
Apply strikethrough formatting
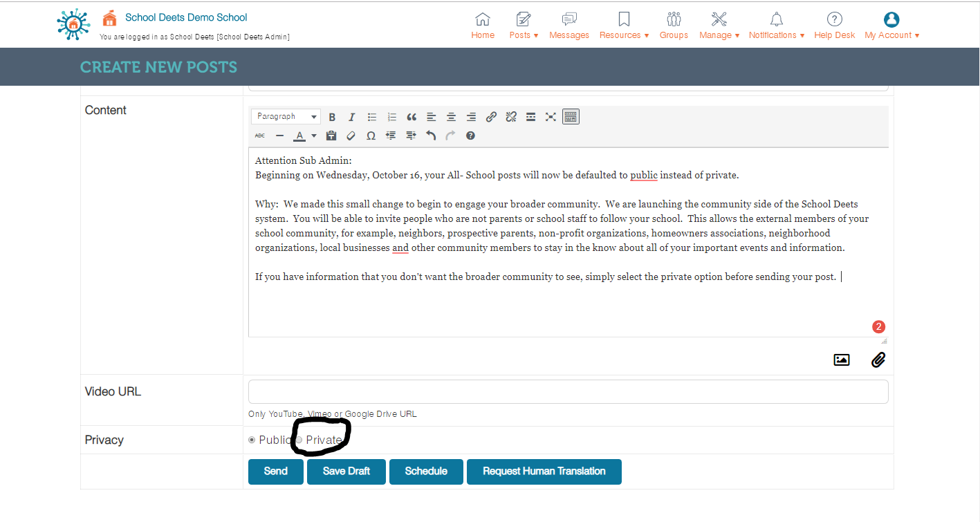[x=260, y=136]
